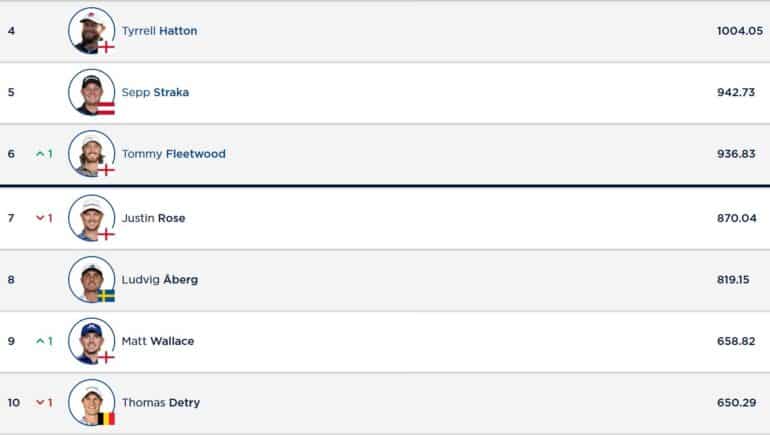This screenshot has width=770, height=435.
Task: Click Matt Wallace's points value 658.82
Action: click(736, 341)
